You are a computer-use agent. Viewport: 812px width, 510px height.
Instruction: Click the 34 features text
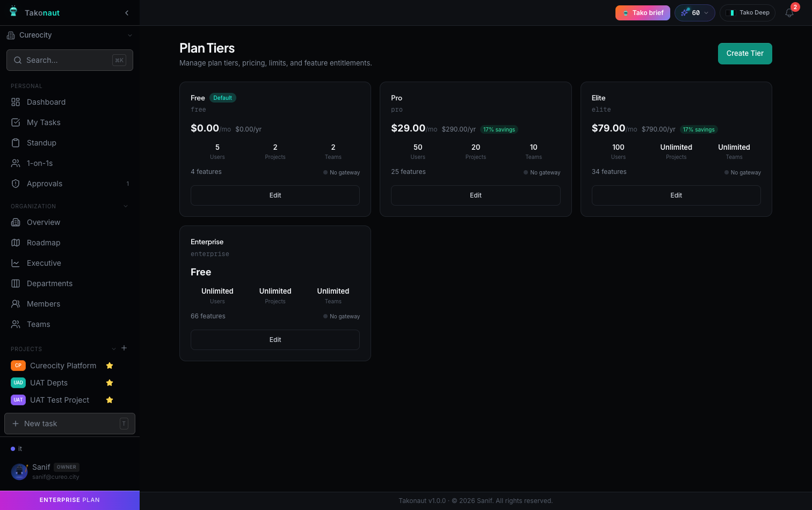pos(609,172)
